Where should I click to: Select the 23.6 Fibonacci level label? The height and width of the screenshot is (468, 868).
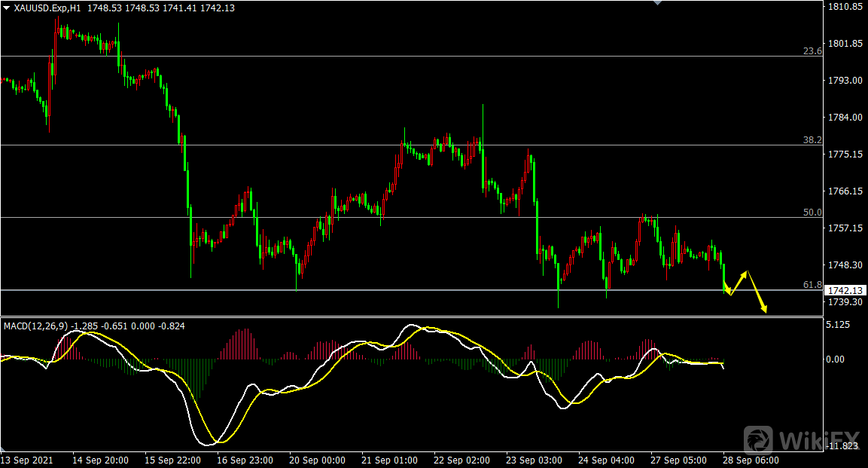[812, 51]
